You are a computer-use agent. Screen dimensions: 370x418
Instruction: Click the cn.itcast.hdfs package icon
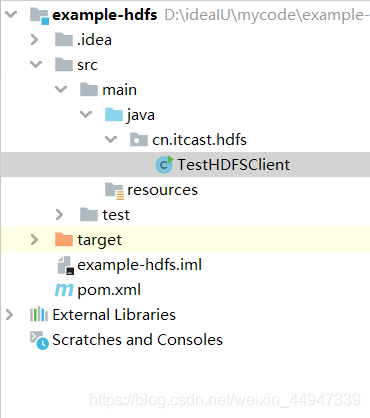point(139,139)
